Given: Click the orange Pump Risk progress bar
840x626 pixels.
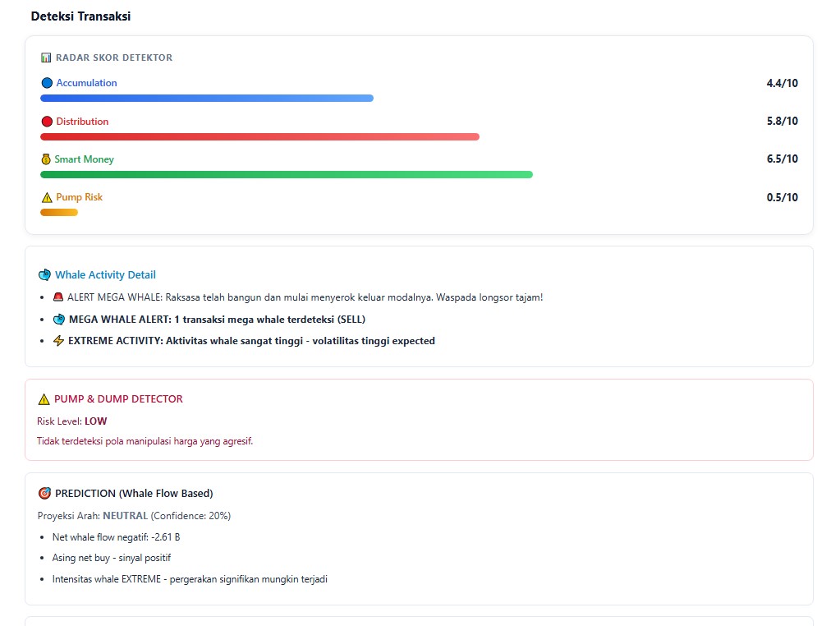Looking at the screenshot, I should pyautogui.click(x=59, y=212).
